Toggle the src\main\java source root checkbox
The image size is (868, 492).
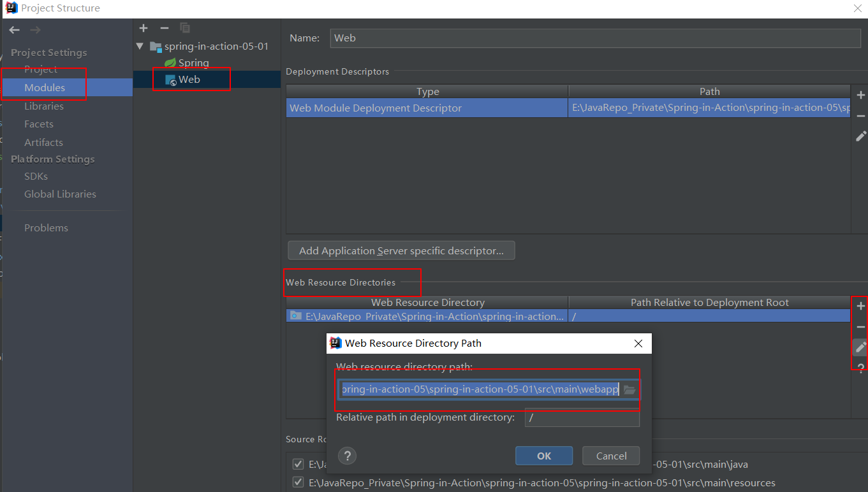tap(298, 464)
